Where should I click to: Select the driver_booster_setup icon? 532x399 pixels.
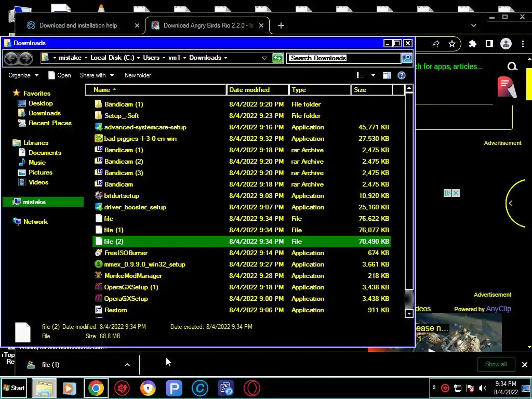point(98,207)
